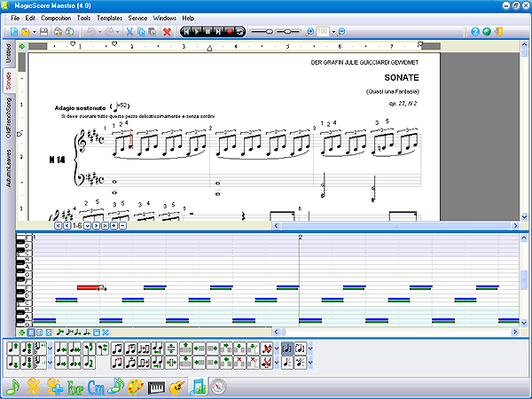The width and height of the screenshot is (532, 399).
Task: Open the File menu
Action: 15,18
